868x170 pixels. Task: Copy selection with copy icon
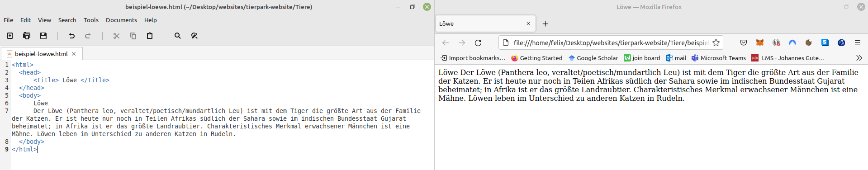(133, 36)
